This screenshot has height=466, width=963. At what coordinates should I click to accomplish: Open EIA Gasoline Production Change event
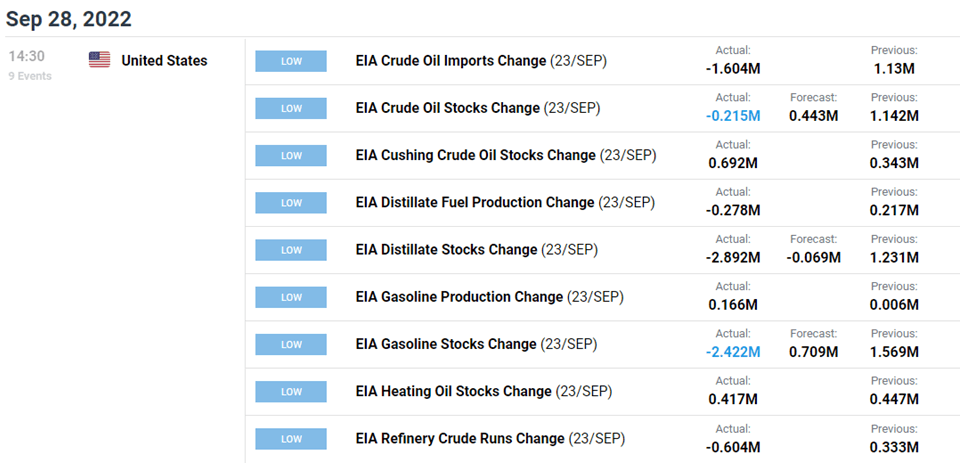(489, 297)
